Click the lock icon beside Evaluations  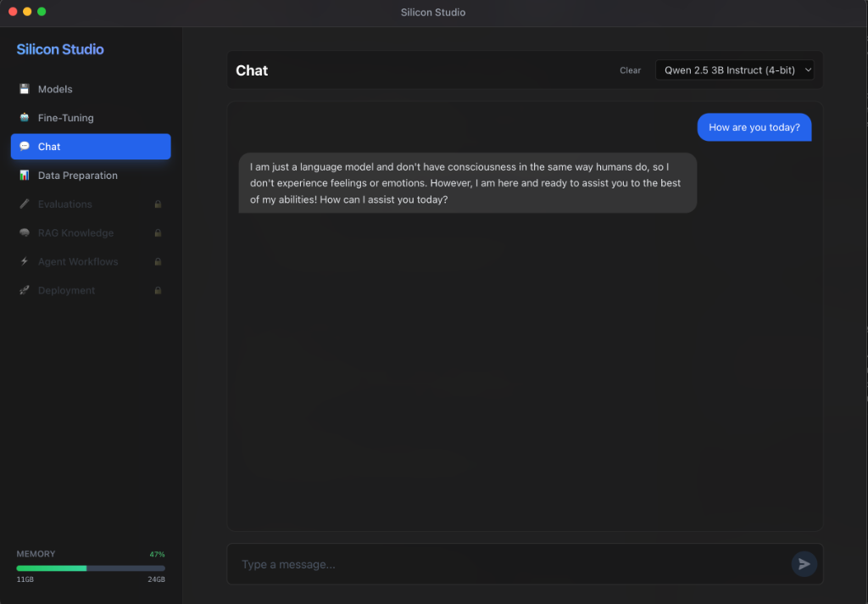pos(158,204)
